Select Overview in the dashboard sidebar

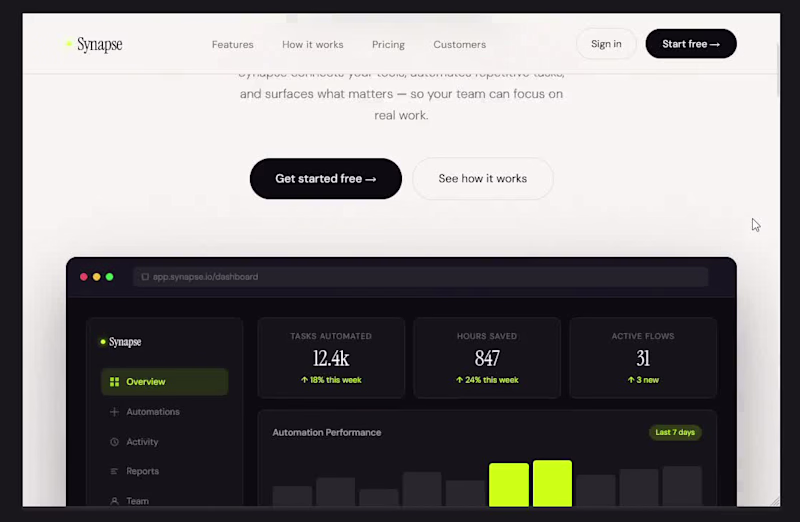point(164,382)
